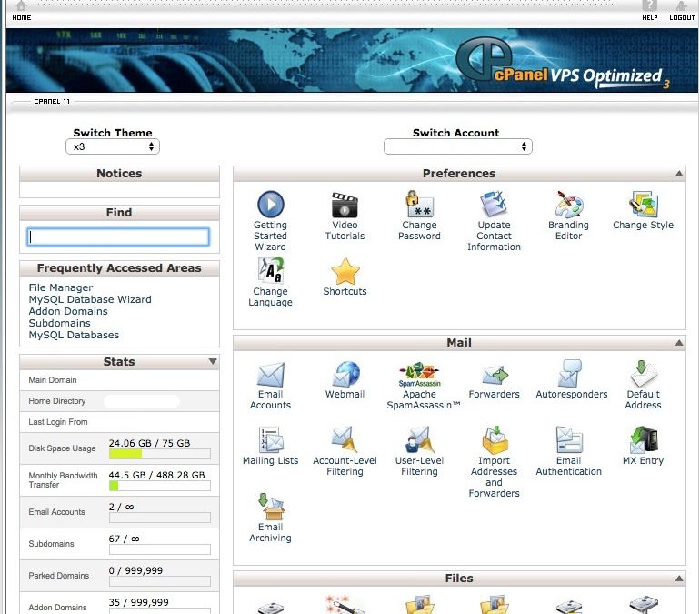This screenshot has height=614, width=700.
Task: Open the MX Entry icon
Action: tap(644, 439)
